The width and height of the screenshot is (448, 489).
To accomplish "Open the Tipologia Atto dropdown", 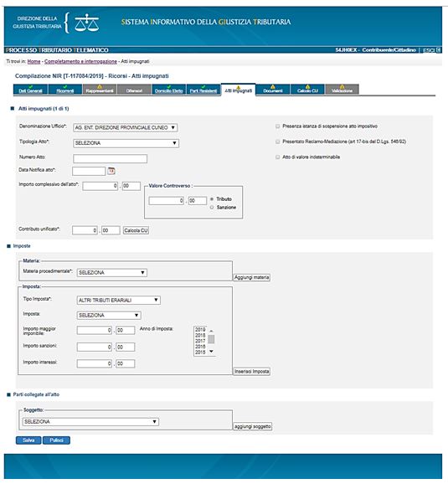I will pos(126,143).
